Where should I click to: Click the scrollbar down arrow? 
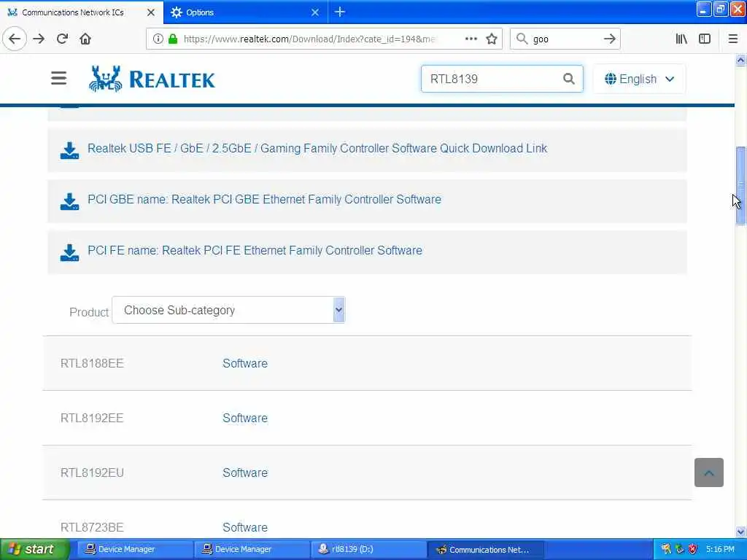click(740, 532)
